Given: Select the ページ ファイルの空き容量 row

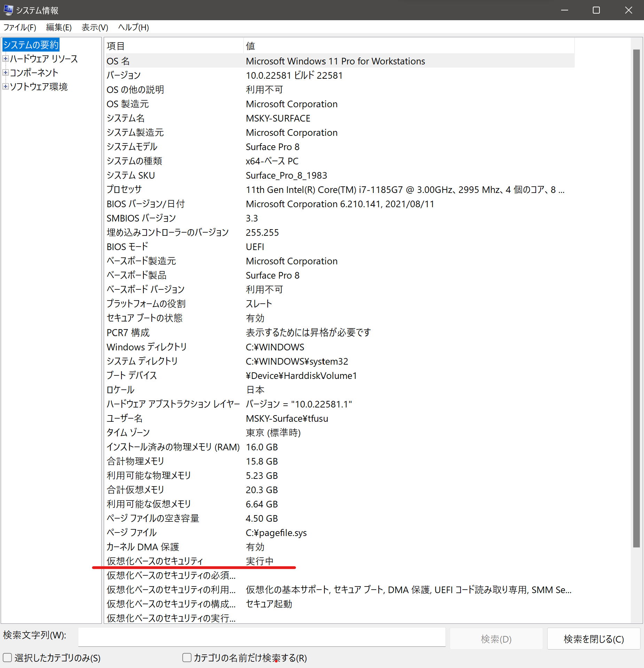Looking at the screenshot, I should 339,518.
